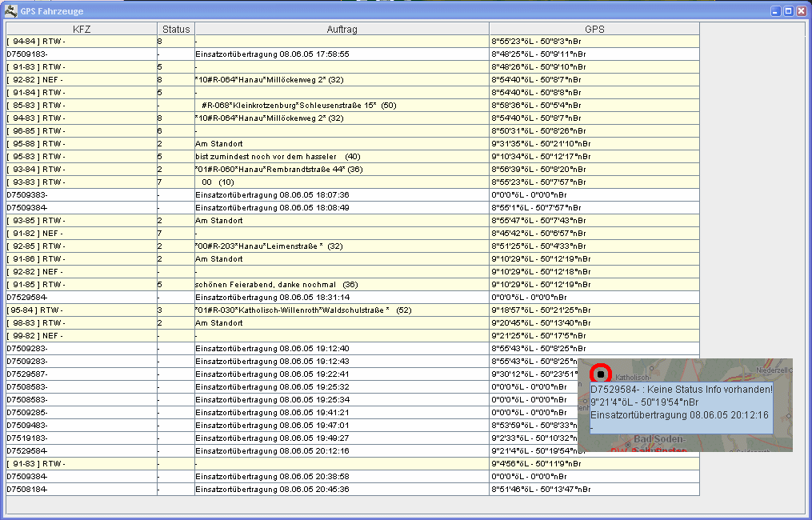
Task: Sort table by KFZ column header
Action: click(x=82, y=29)
